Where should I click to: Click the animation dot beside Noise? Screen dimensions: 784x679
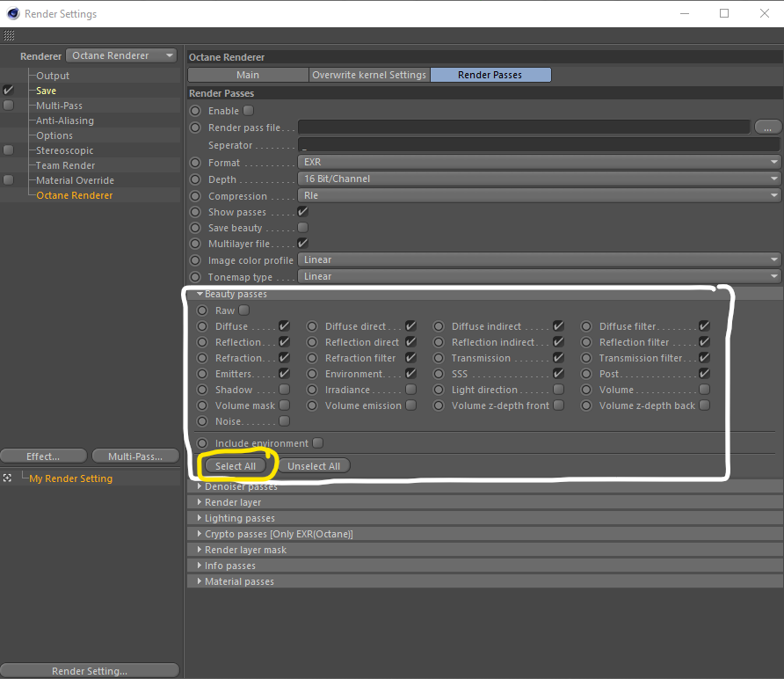click(x=202, y=421)
